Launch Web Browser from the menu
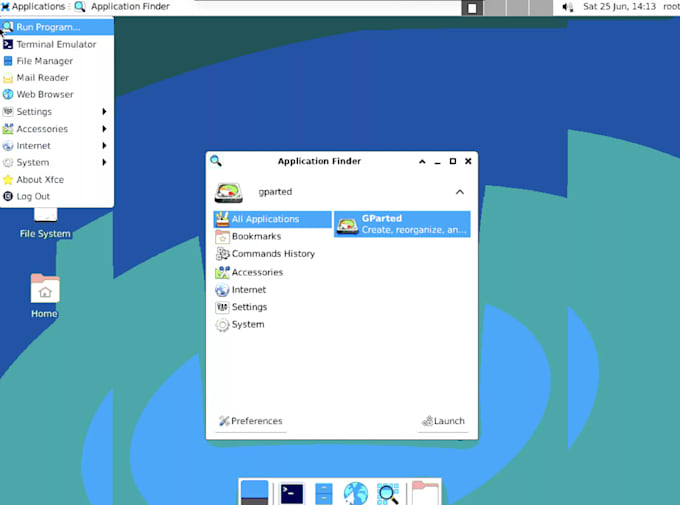 (57, 95)
